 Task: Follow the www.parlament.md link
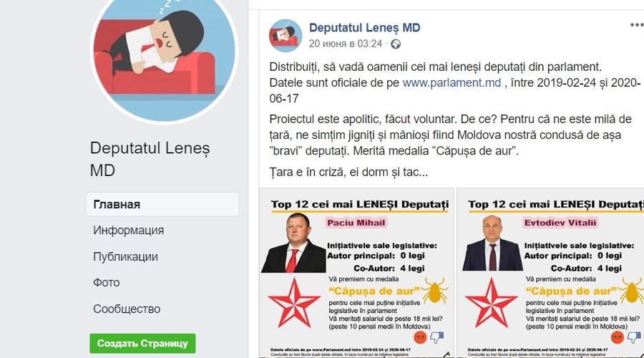(452, 82)
